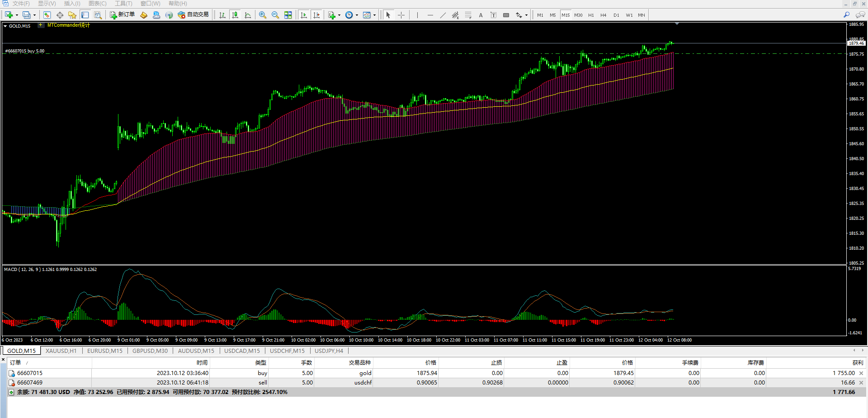Open the Indicators list icon

332,15
